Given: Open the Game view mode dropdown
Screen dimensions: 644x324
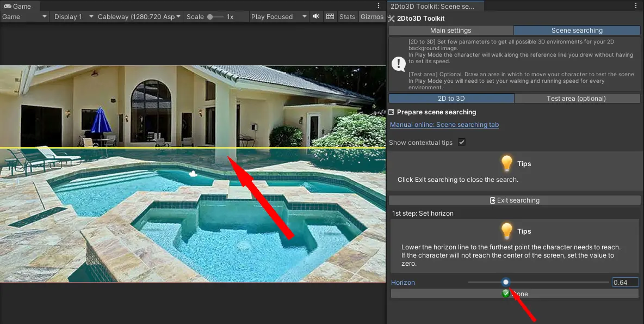Looking at the screenshot, I should pyautogui.click(x=25, y=17).
